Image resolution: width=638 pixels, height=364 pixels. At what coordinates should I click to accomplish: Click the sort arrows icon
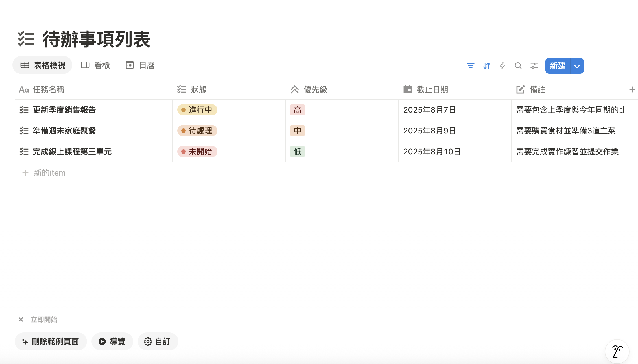[486, 66]
